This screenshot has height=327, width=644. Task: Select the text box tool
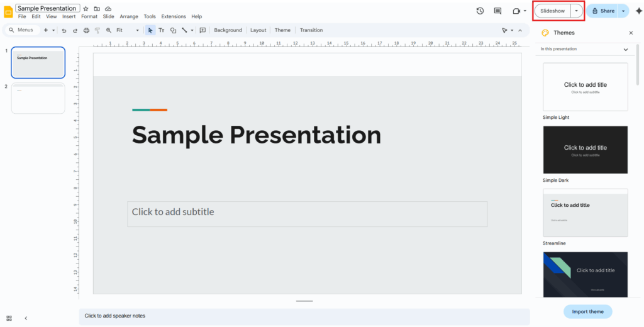(162, 30)
